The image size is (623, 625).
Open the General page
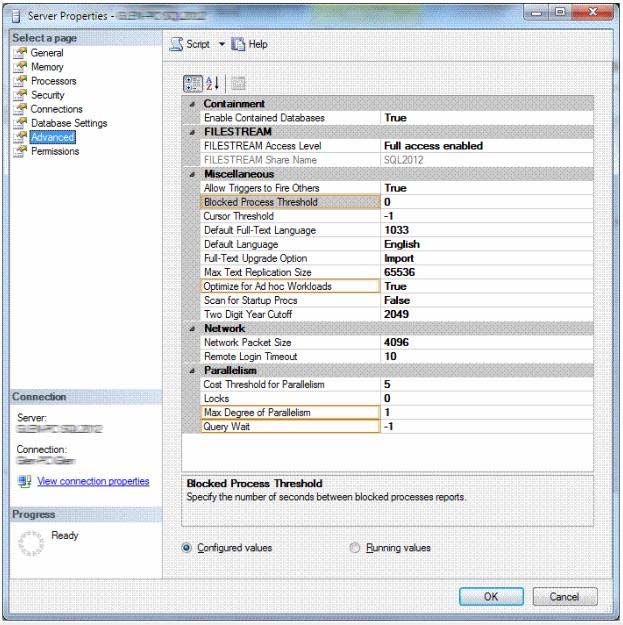tap(47, 53)
